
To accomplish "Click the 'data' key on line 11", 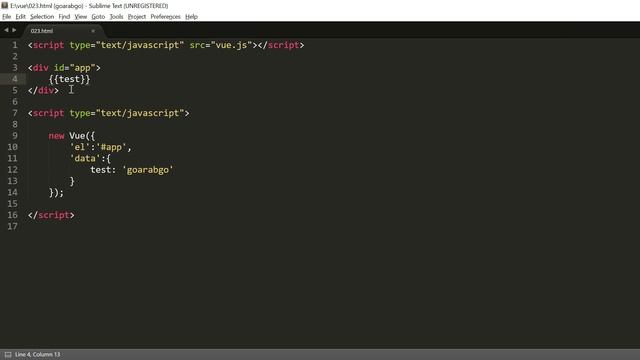I will [x=85, y=158].
